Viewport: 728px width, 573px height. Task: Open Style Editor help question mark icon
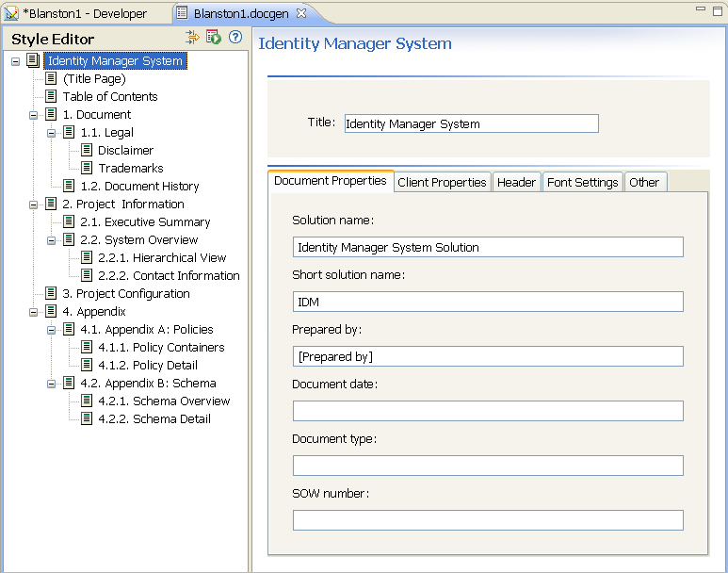pos(235,38)
